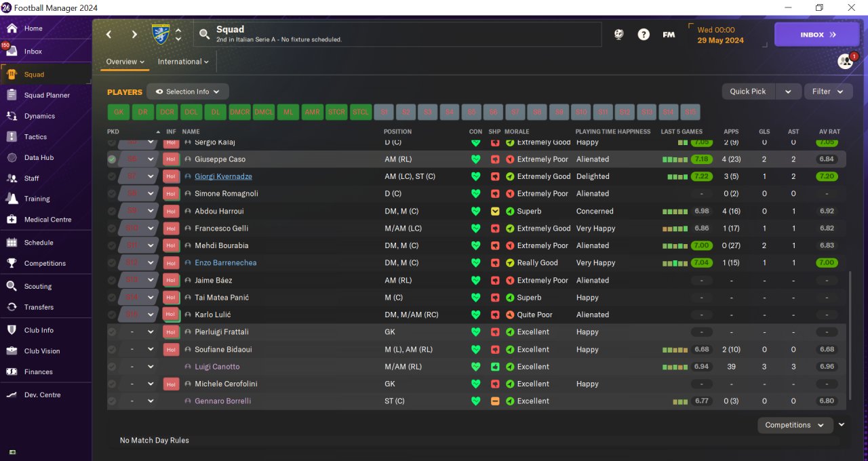This screenshot has height=461, width=868.
Task: Toggle selection circle for Giuseppe Caso
Action: (x=112, y=159)
